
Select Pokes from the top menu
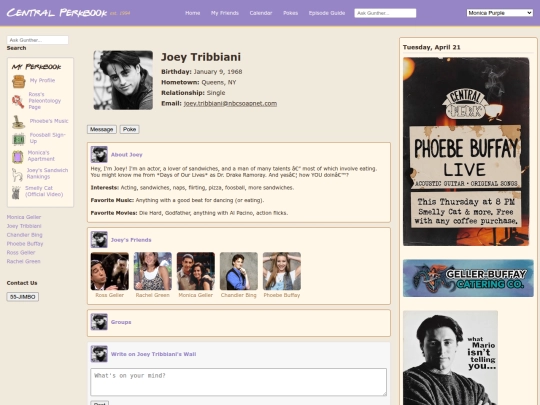click(290, 13)
